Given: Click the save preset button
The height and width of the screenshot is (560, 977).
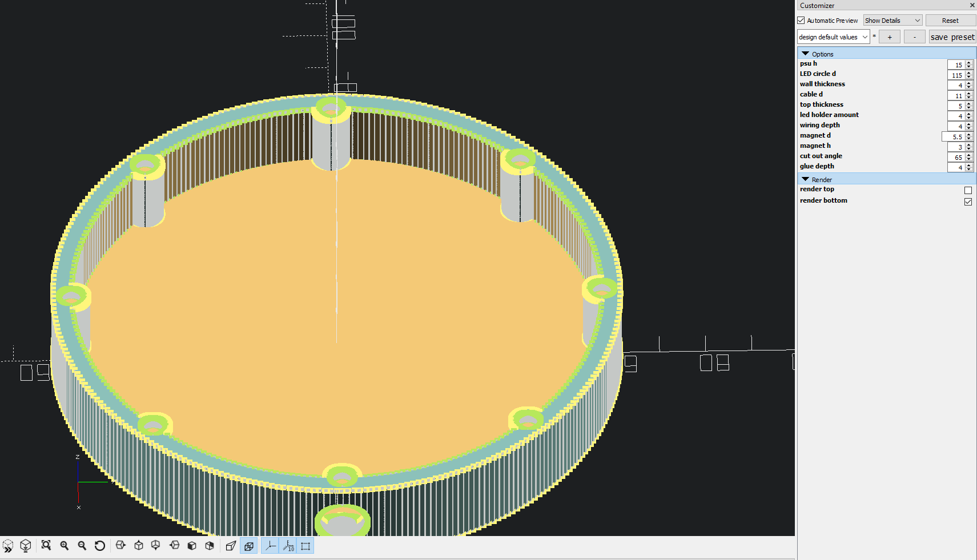Looking at the screenshot, I should coord(952,37).
